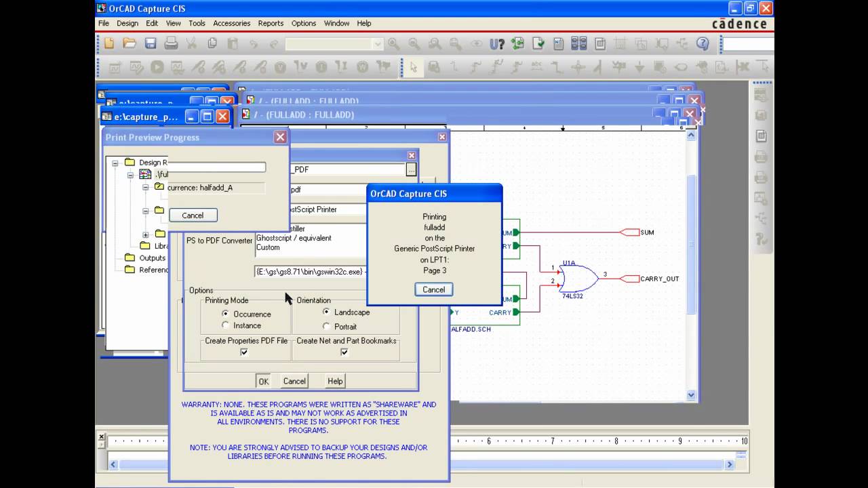Screen dimensions: 868x488
Task: Toggle Create Net and Part Bookmarks checkbox
Action: tap(344, 352)
